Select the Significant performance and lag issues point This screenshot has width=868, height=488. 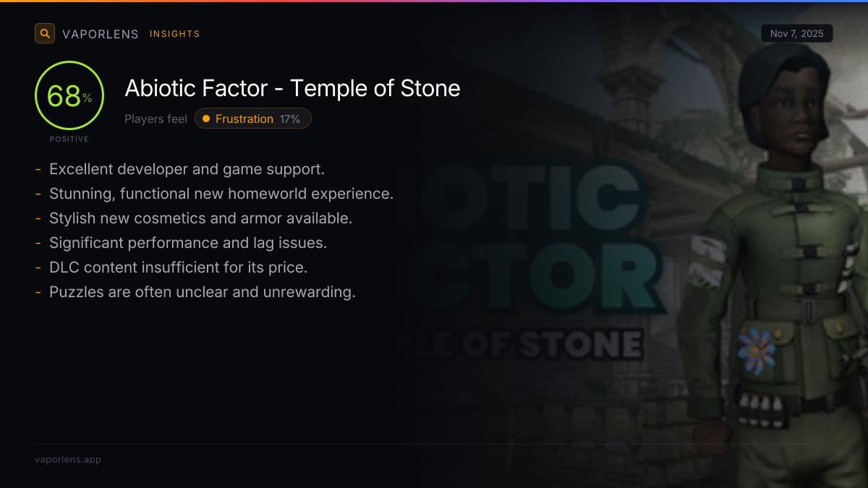(x=188, y=243)
